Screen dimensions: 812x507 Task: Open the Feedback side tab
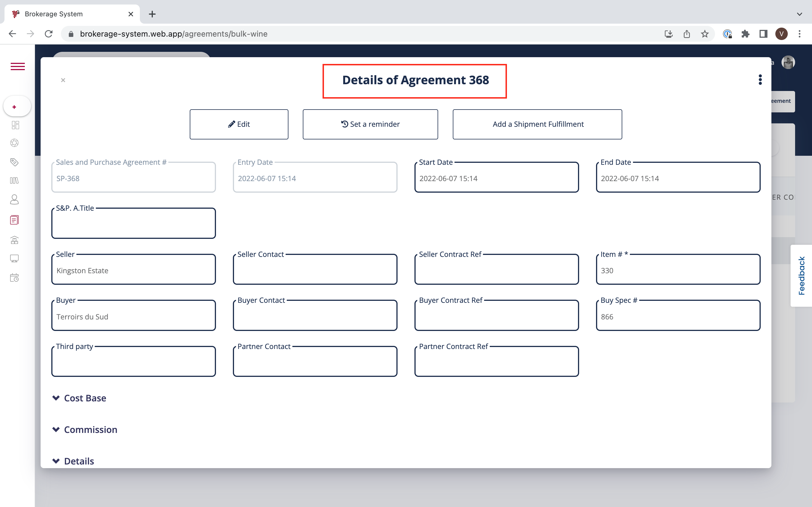pyautogui.click(x=801, y=276)
